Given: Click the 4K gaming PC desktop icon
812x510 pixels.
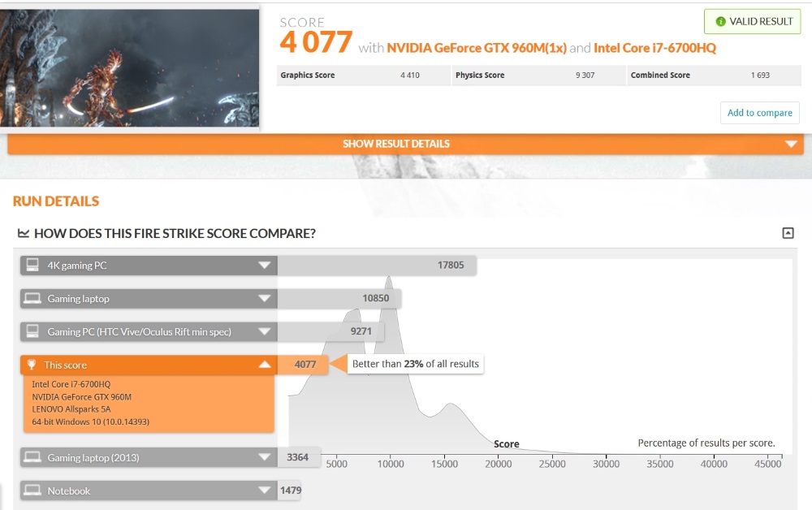Looking at the screenshot, I should click(32, 266).
